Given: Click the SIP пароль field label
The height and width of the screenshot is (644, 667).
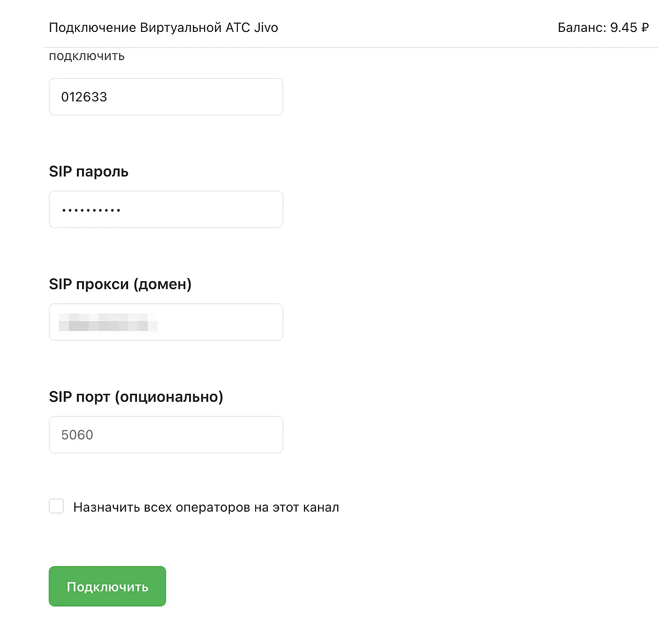Looking at the screenshot, I should coord(89,172).
